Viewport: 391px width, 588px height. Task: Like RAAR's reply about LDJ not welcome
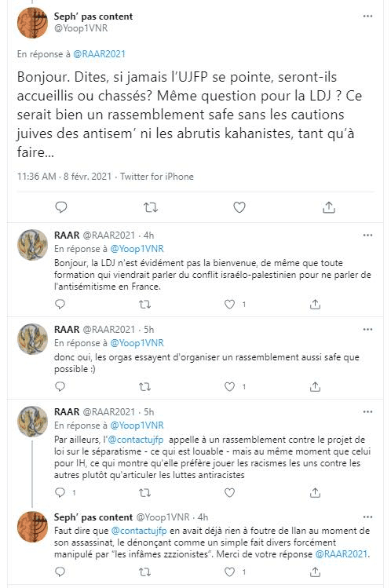tap(229, 304)
